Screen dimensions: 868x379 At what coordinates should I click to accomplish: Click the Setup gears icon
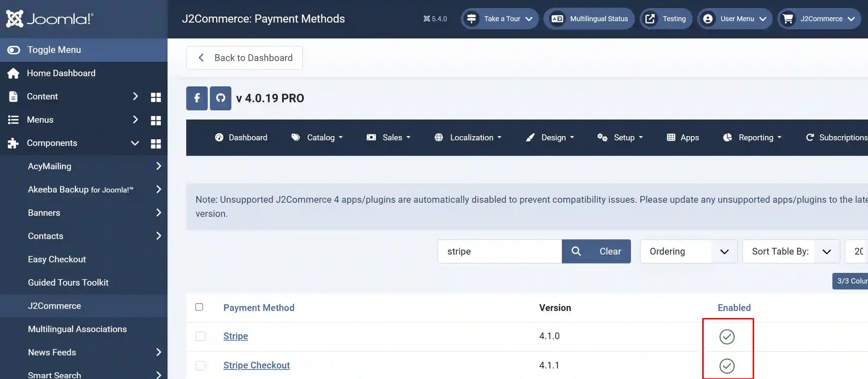tap(602, 137)
